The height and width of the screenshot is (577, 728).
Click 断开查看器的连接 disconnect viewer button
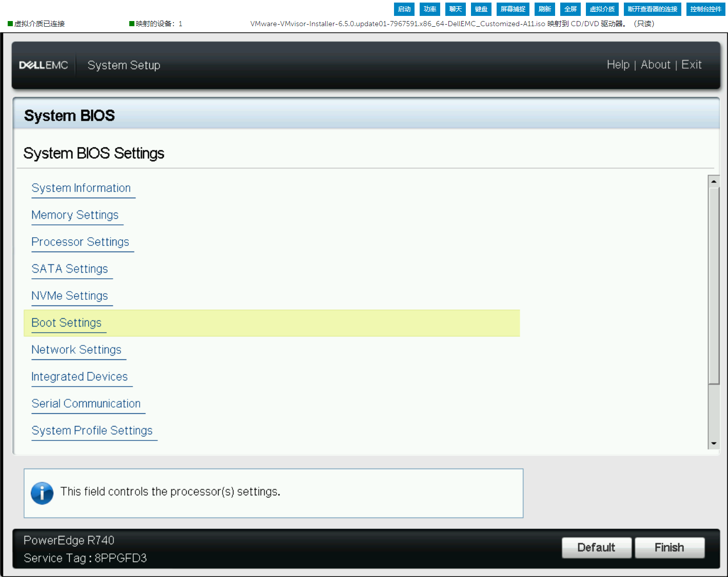pyautogui.click(x=653, y=9)
